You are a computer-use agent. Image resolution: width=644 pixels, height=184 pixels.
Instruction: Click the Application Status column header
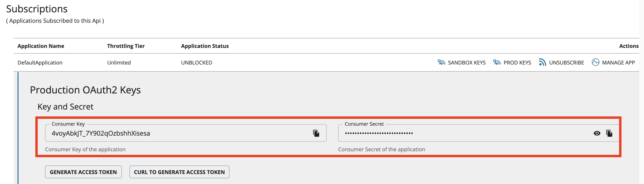pyautogui.click(x=205, y=46)
